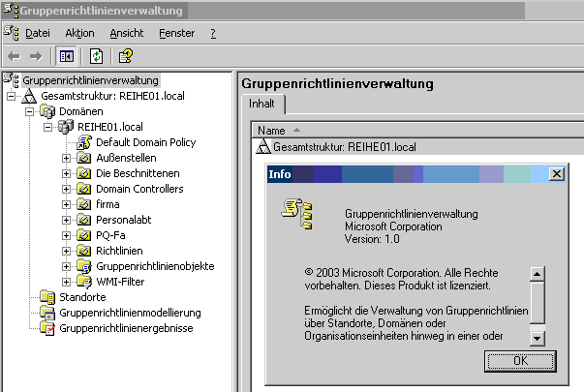Toggle the show/hide console tree icon
The image size is (584, 392).
coord(66,56)
